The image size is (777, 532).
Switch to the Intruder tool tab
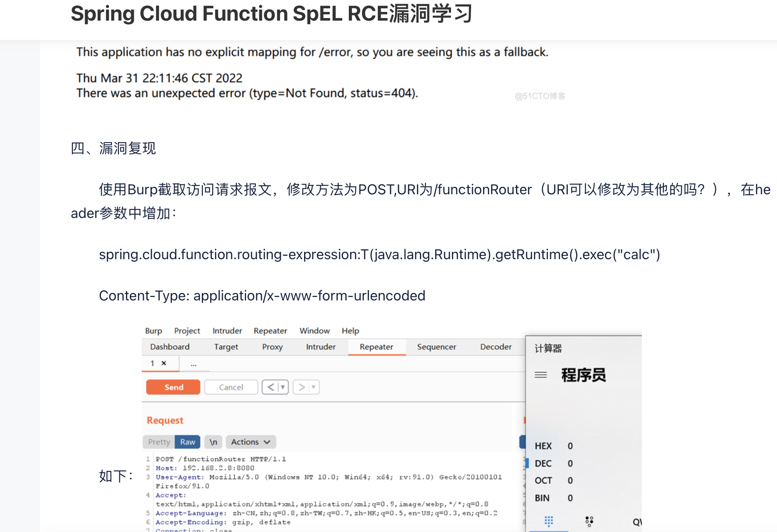point(321,347)
